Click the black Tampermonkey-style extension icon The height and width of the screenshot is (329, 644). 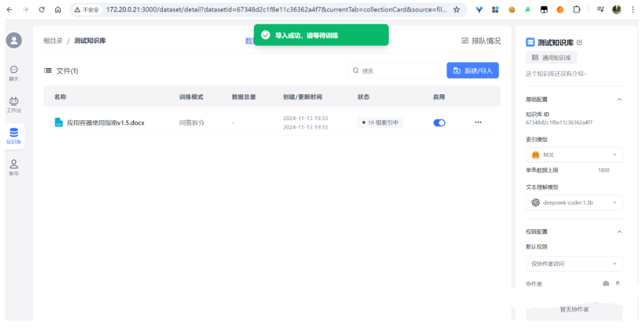coord(544,10)
